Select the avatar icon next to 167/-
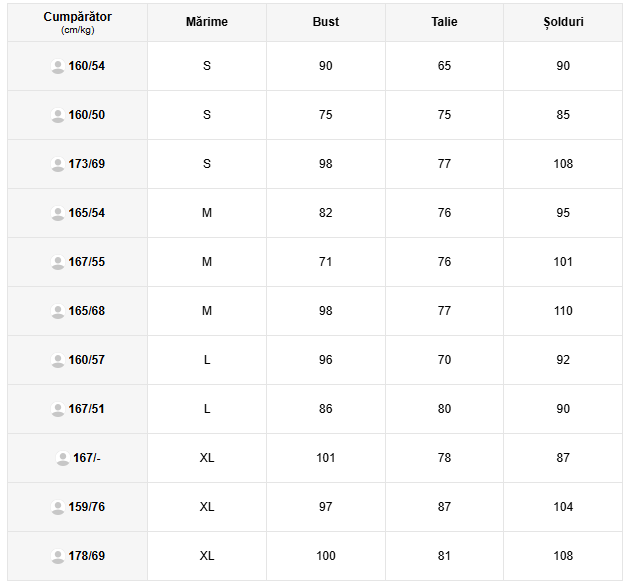Viewport: 632px width, 588px height. coord(62,458)
